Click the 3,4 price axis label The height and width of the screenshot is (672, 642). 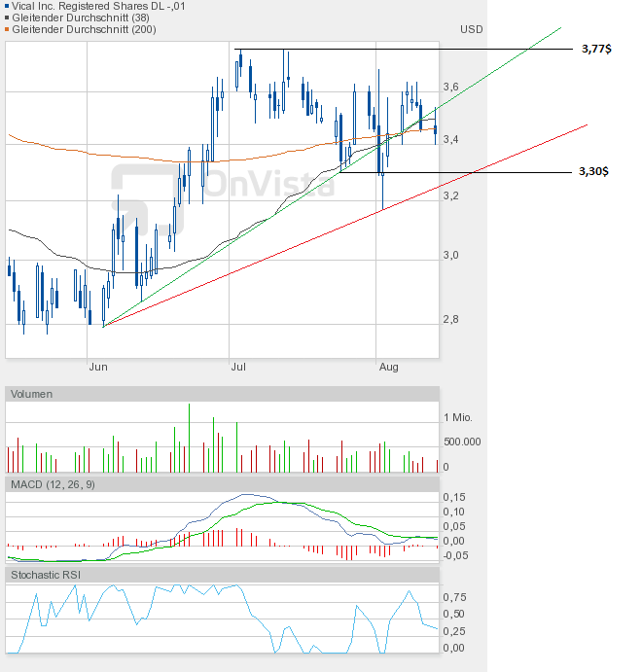(x=450, y=139)
